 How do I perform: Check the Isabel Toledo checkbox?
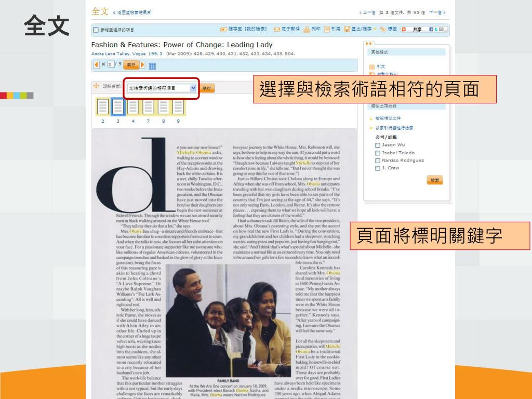click(378, 153)
